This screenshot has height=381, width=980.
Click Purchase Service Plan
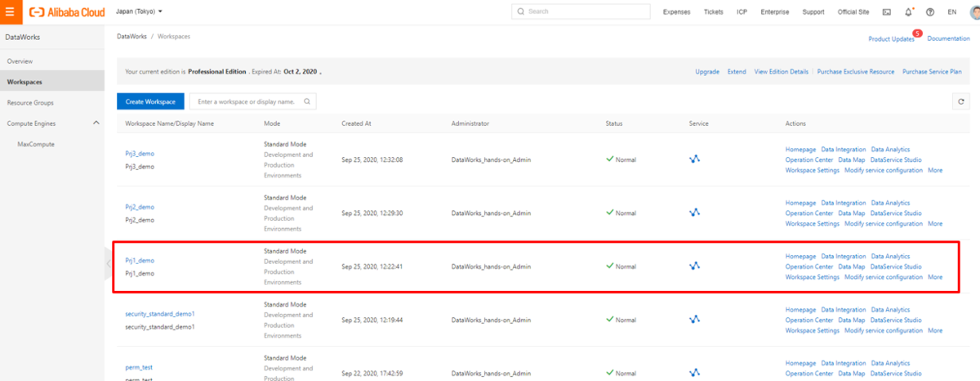[x=932, y=71]
